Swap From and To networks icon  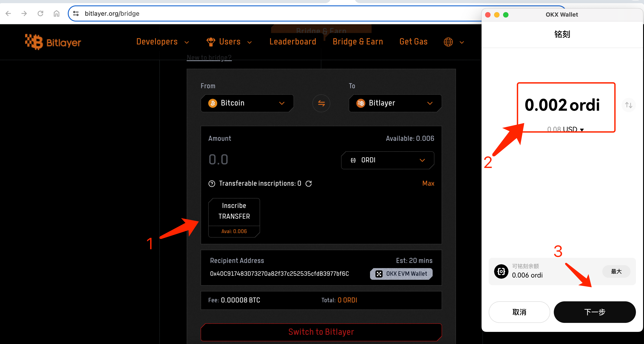tap(321, 103)
